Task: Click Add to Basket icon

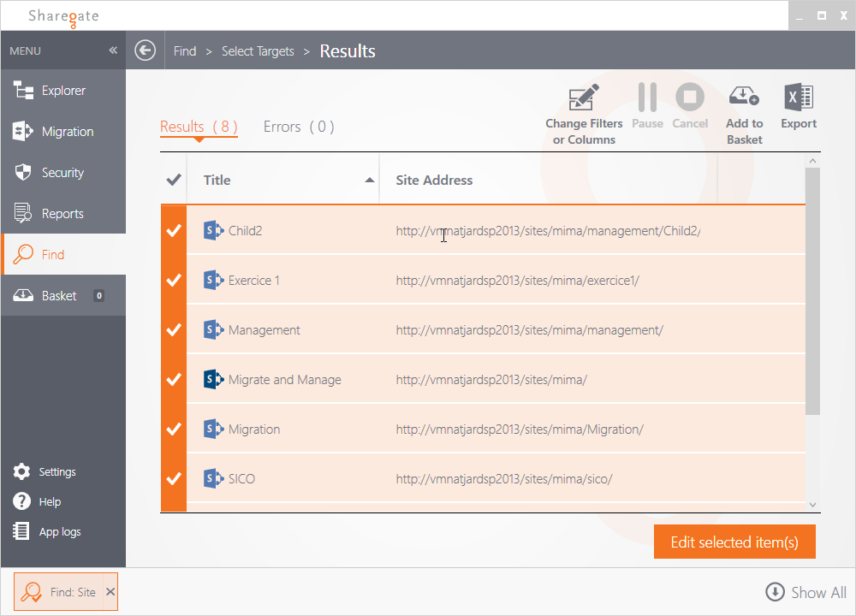Action: coord(744,97)
